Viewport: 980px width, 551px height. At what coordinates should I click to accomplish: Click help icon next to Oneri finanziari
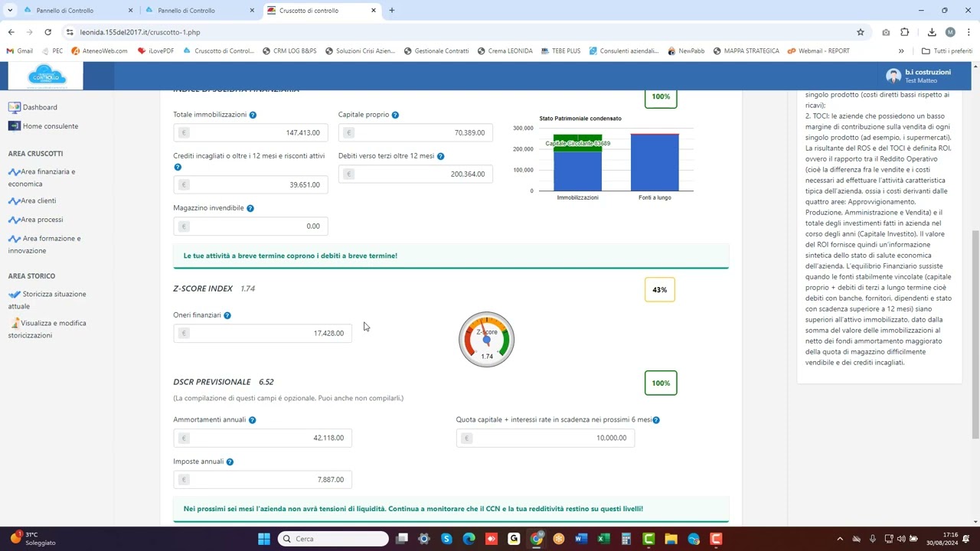pyautogui.click(x=227, y=315)
